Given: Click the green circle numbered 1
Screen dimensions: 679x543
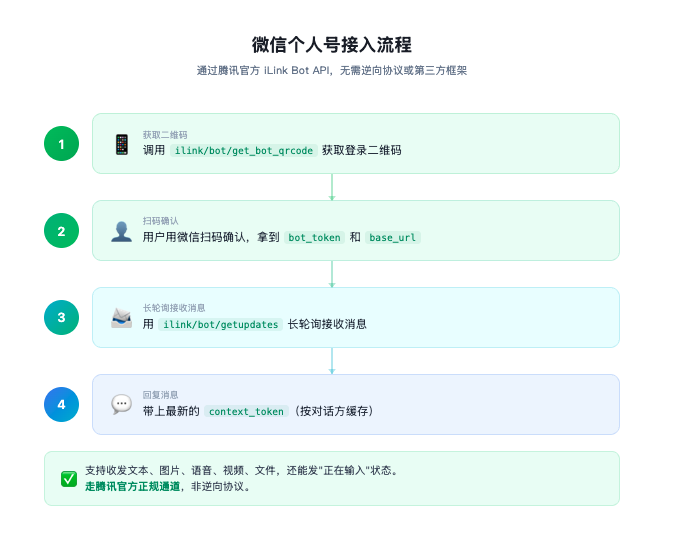Looking at the screenshot, I should tap(61, 144).
